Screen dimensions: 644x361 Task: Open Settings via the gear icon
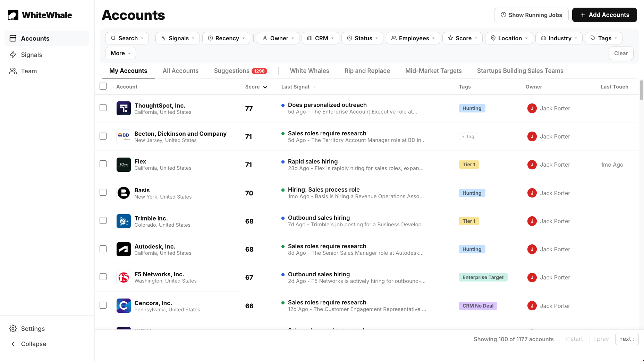13,328
